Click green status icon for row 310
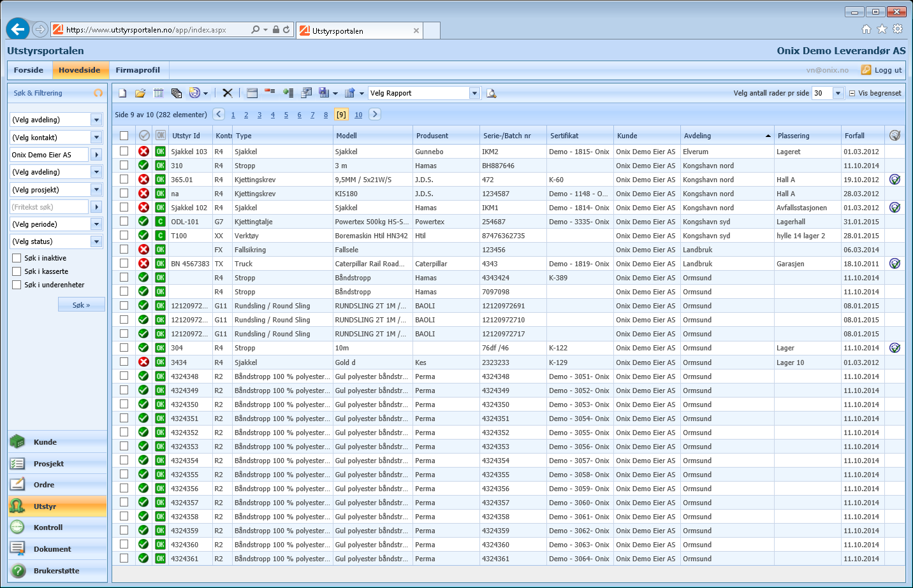913x588 pixels. click(x=143, y=166)
